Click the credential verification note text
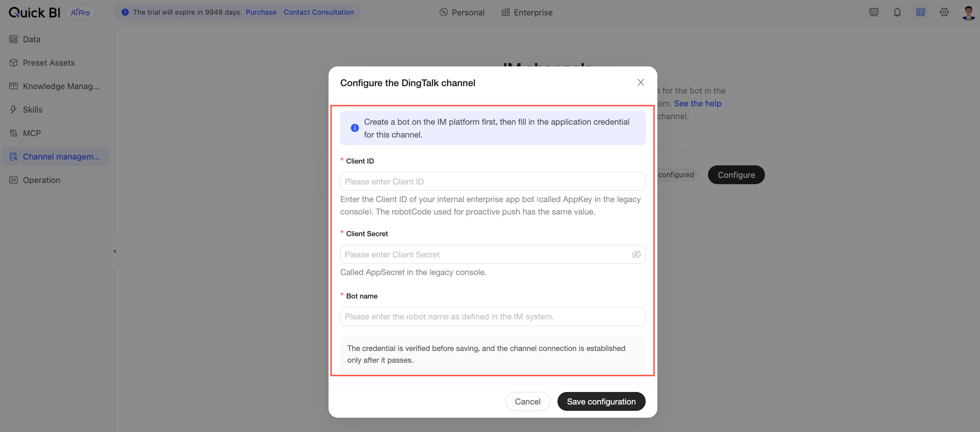 pos(486,354)
